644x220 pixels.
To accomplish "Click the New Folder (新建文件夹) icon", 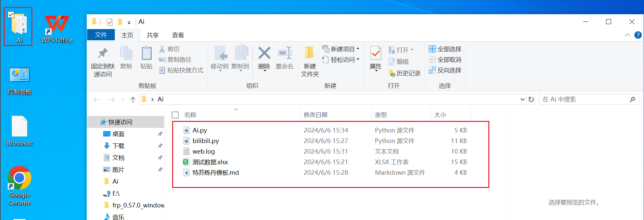I will (309, 54).
